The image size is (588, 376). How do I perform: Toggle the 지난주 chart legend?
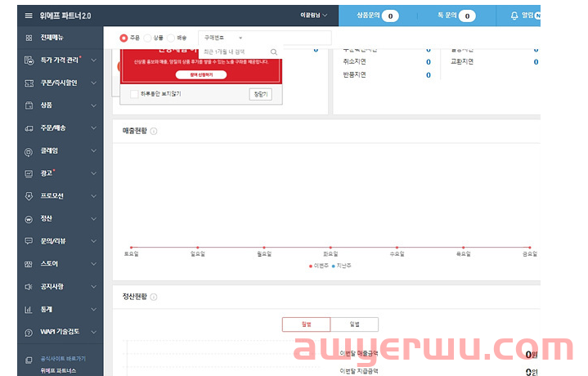pyautogui.click(x=342, y=266)
